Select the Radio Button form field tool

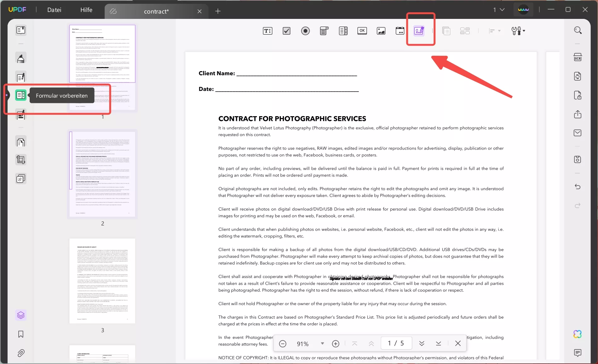305,31
